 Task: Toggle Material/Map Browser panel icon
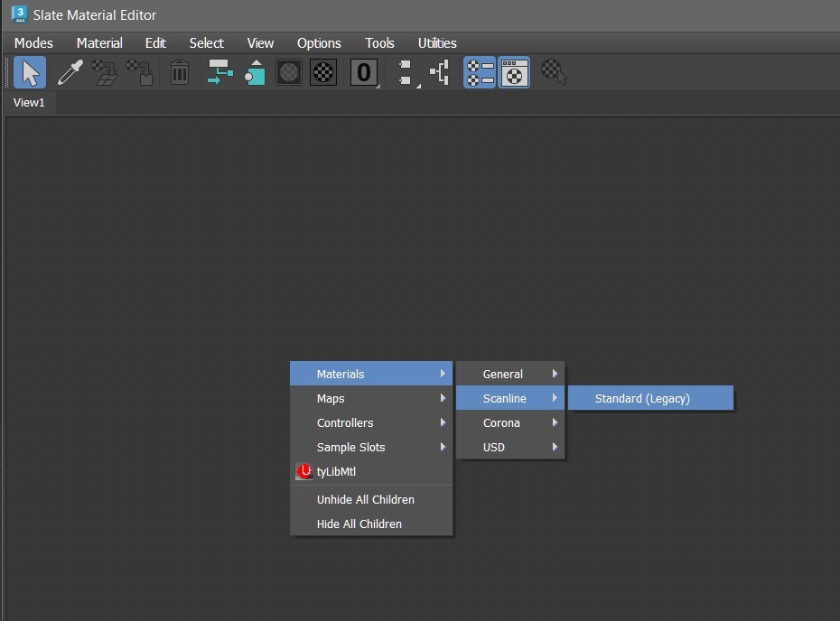[480, 72]
